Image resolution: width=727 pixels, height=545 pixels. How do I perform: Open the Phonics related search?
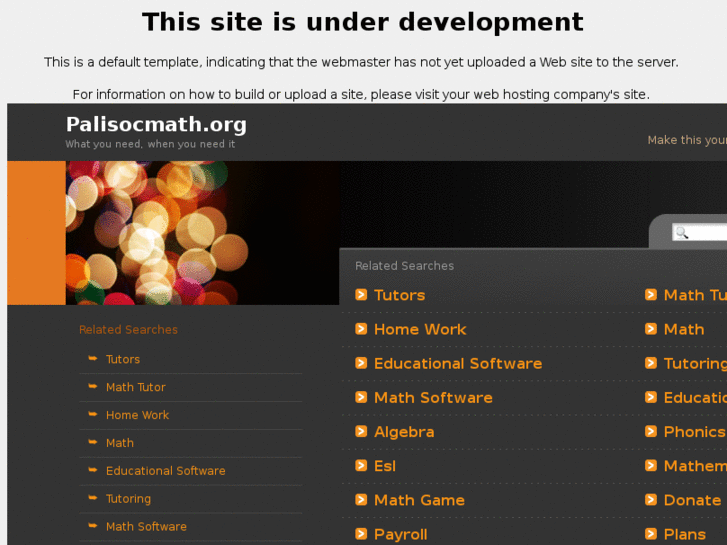tap(695, 432)
